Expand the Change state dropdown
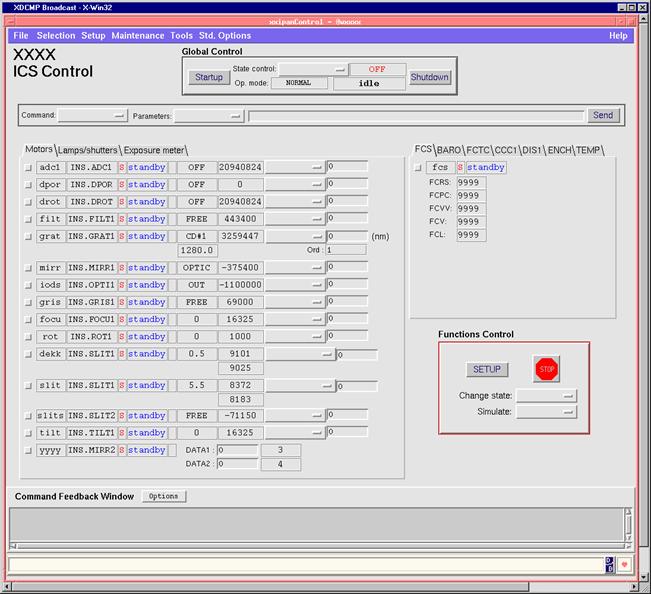Screen dimensions: 651x594 pyautogui.click(x=546, y=395)
